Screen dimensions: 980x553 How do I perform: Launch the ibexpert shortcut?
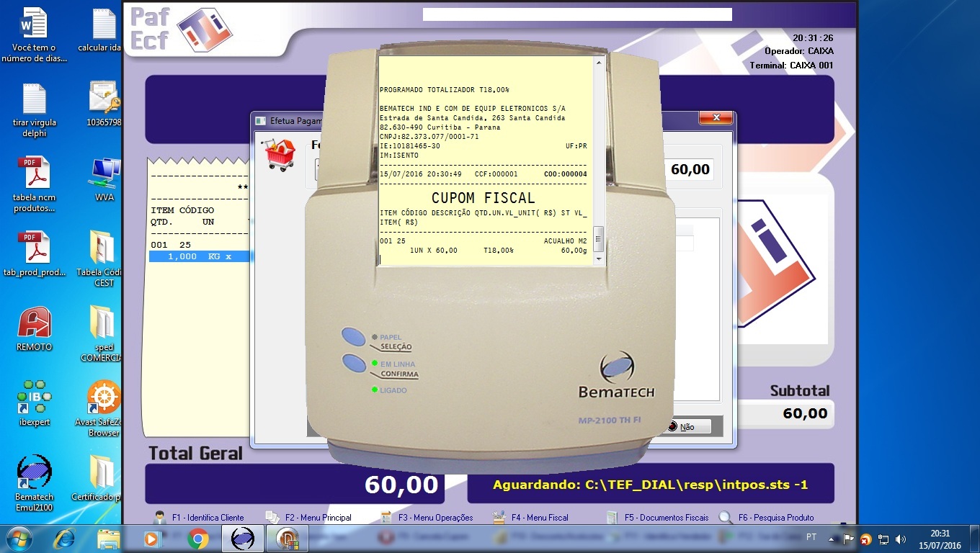pos(34,403)
